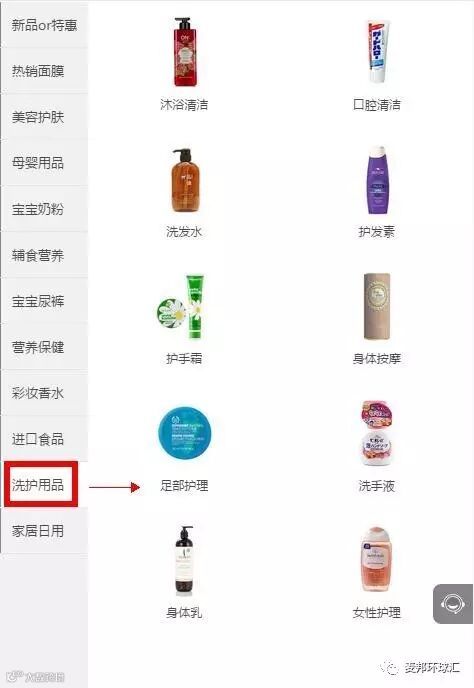Go to 家居日用 category
Image resolution: width=474 pixels, height=688 pixels.
click(44, 531)
